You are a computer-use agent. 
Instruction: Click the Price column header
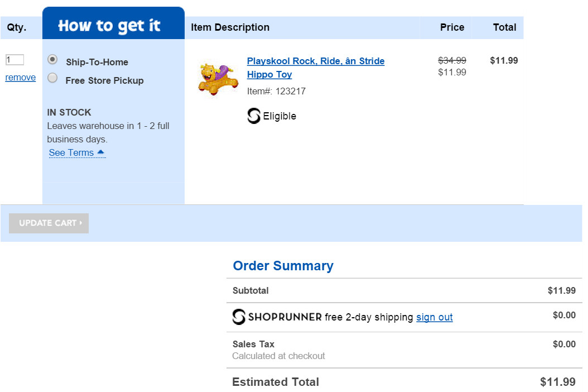coord(452,27)
